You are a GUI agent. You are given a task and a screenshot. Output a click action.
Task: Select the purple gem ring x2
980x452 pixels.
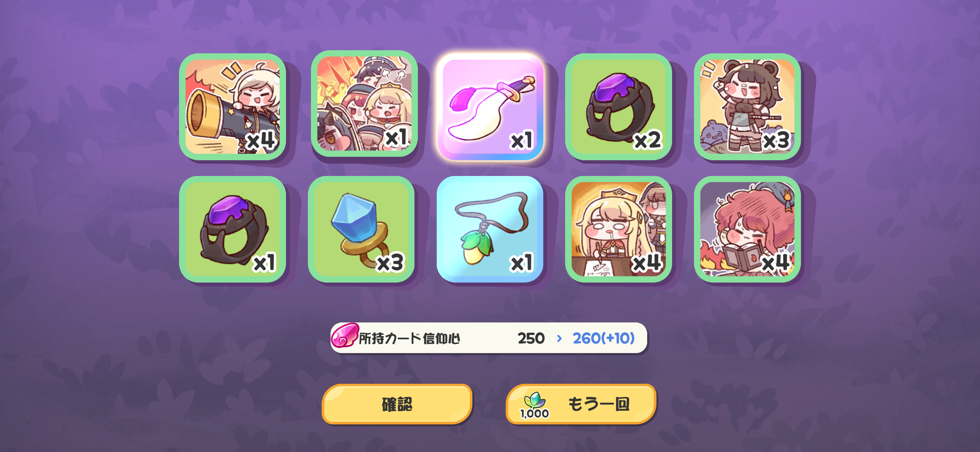click(x=618, y=107)
